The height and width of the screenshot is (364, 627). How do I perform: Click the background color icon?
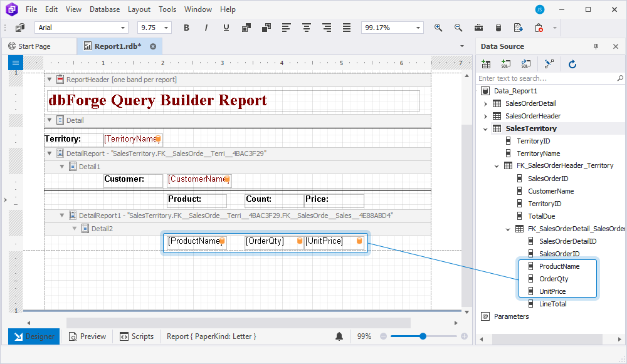tap(266, 28)
